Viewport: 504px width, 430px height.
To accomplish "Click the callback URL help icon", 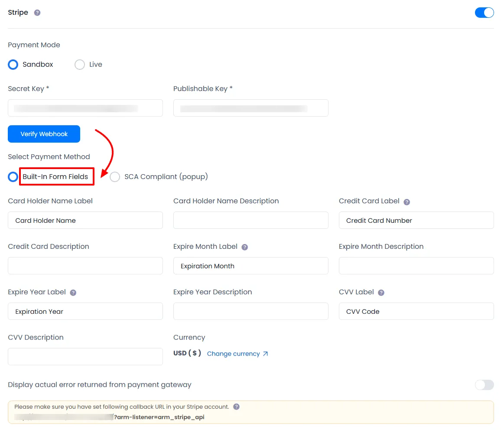I will coord(236,407).
